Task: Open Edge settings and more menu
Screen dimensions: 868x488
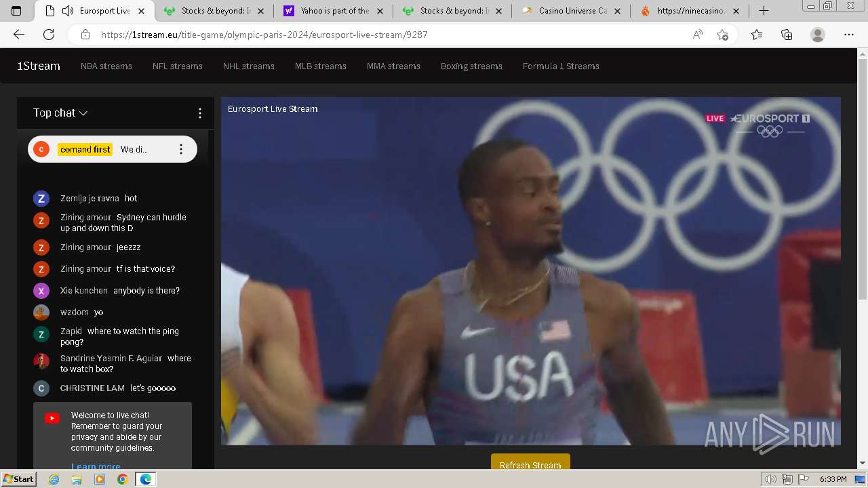Action: [x=849, y=35]
